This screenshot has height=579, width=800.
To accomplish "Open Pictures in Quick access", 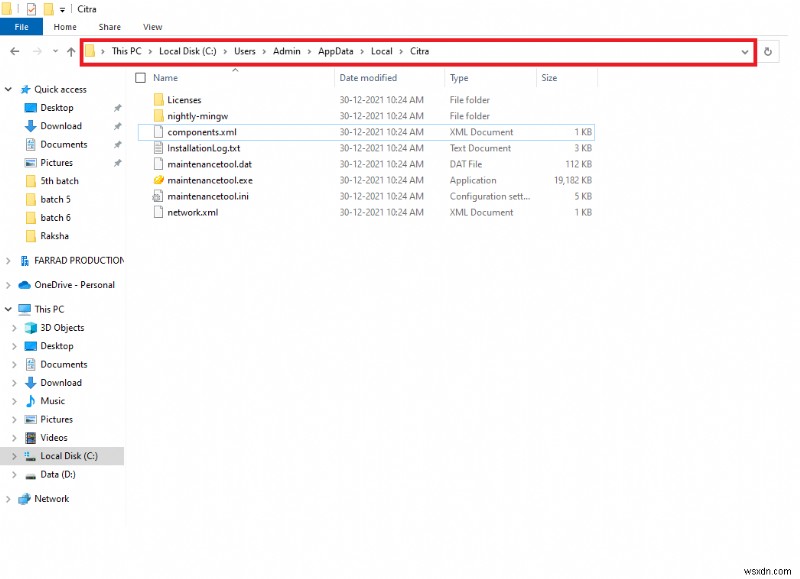I will [x=57, y=163].
